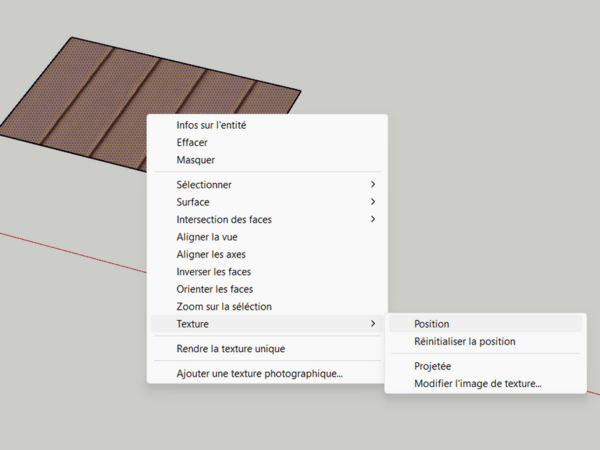The height and width of the screenshot is (450, 600).
Task: Expand the Surface submenu
Action: click(x=193, y=202)
